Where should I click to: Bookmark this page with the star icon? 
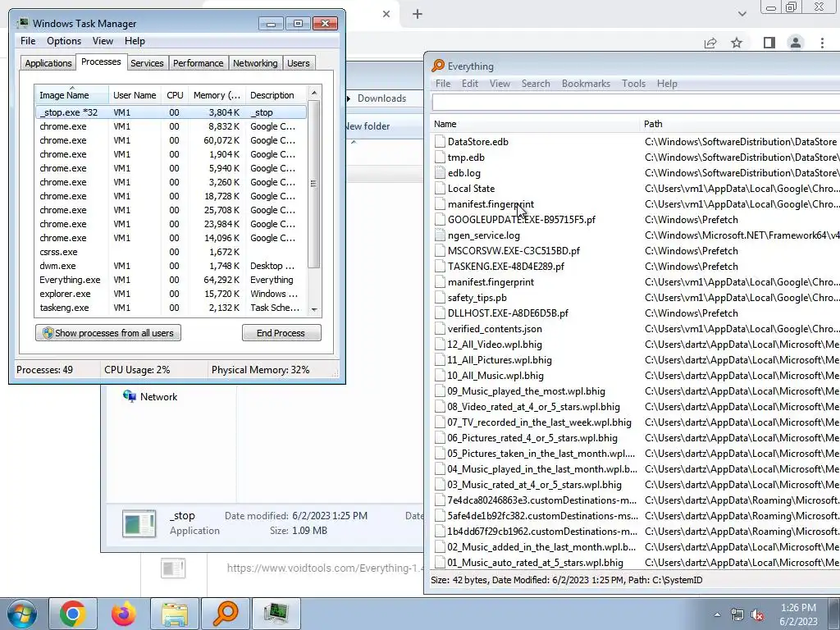click(x=737, y=43)
